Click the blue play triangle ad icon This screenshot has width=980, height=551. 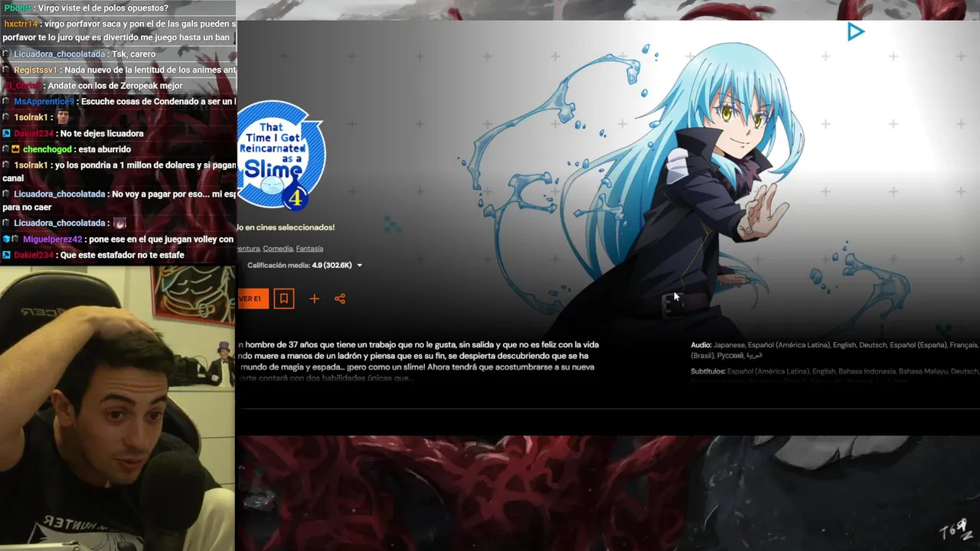click(856, 32)
